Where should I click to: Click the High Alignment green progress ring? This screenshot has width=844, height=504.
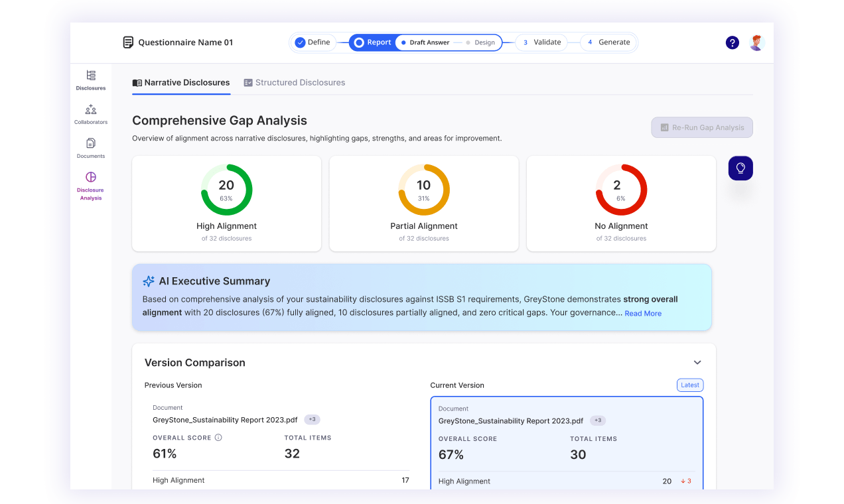pos(226,190)
